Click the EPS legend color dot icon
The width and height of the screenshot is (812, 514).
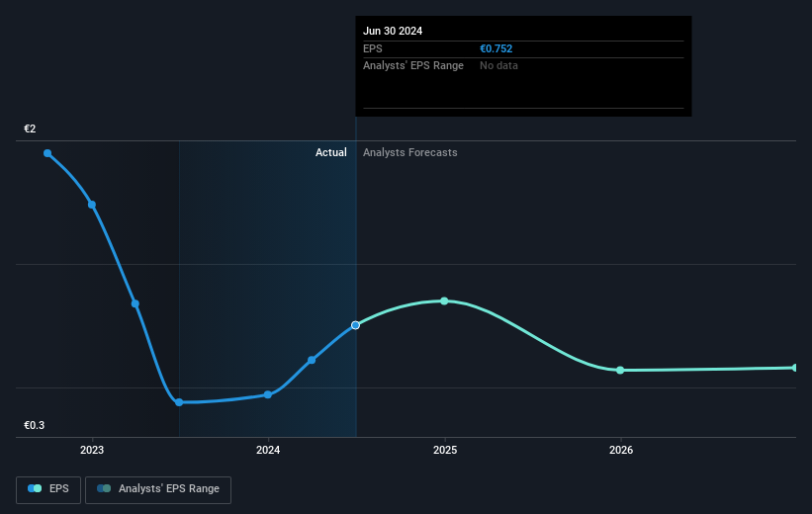click(x=35, y=488)
